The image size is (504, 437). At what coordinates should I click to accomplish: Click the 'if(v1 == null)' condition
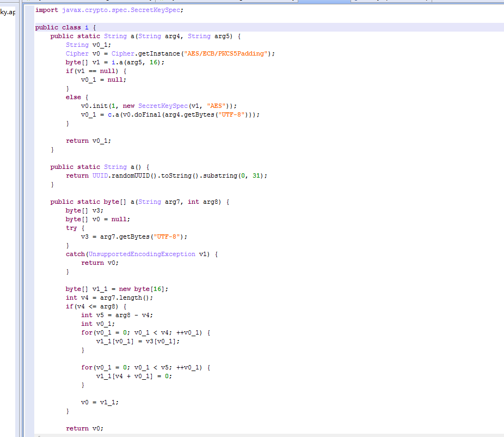[92, 71]
